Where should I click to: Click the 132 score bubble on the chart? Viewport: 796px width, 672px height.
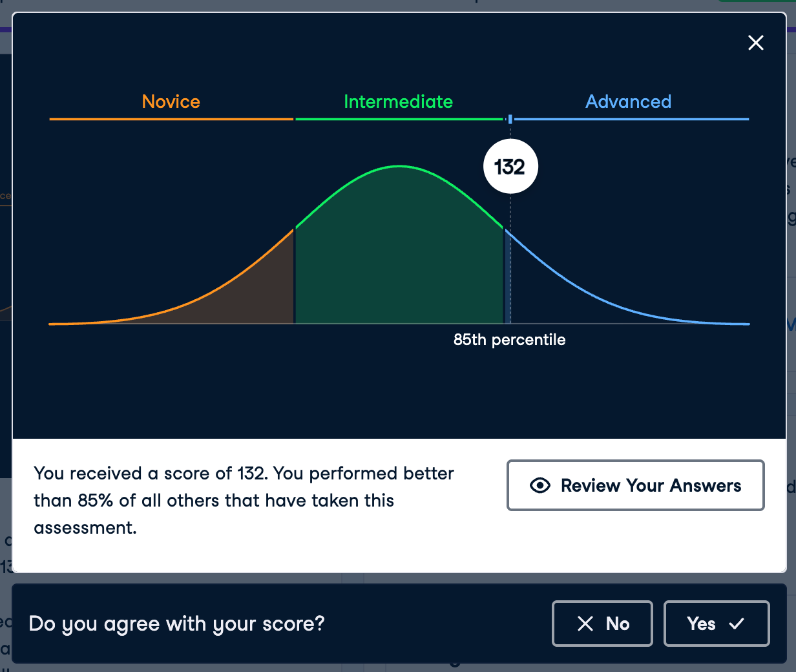[x=510, y=167]
